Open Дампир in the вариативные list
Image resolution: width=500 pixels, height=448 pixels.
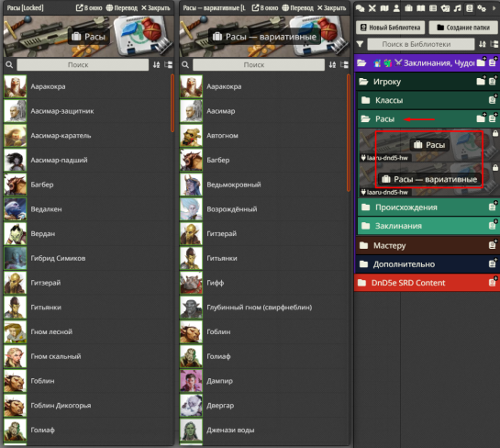tap(262, 381)
